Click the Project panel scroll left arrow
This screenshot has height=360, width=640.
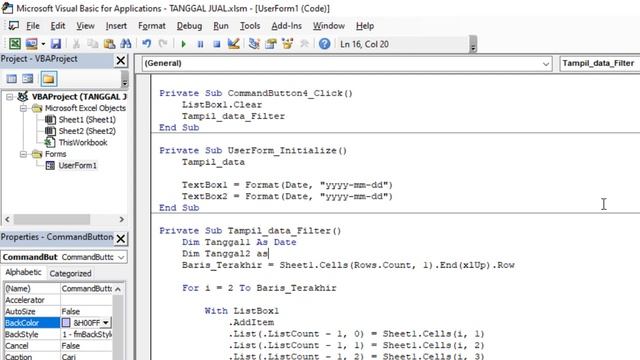7,219
